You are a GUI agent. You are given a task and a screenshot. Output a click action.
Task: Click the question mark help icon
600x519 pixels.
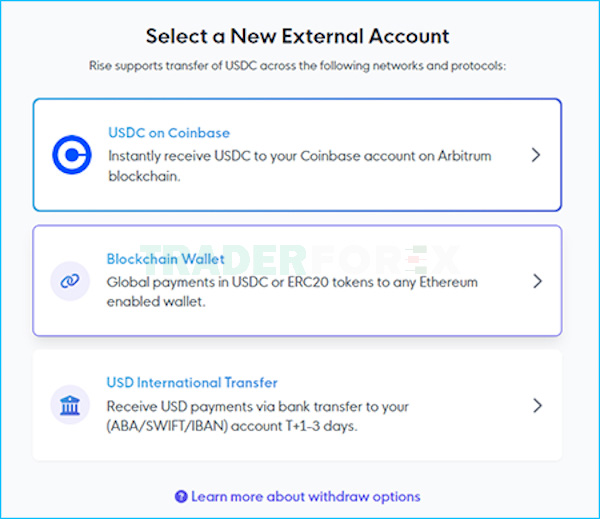(181, 496)
